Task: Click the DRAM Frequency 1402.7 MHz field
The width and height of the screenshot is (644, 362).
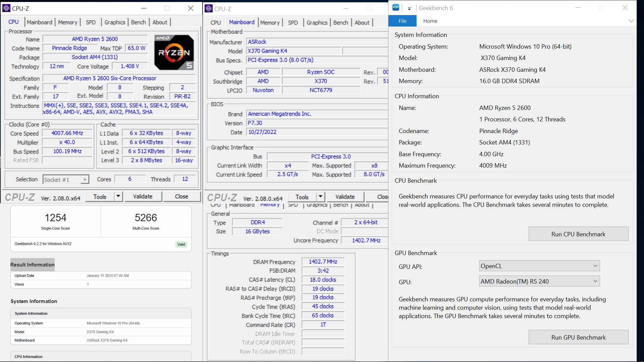Action: (323, 261)
